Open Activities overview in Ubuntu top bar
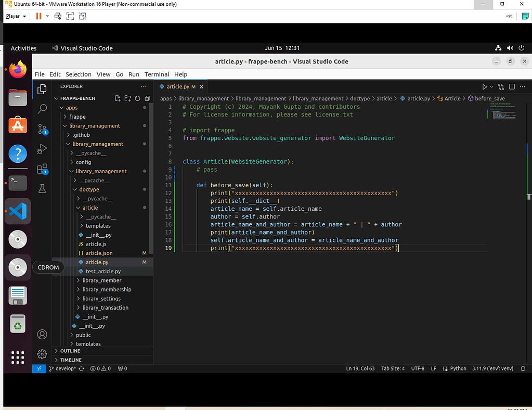This screenshot has width=532, height=410. (23, 48)
